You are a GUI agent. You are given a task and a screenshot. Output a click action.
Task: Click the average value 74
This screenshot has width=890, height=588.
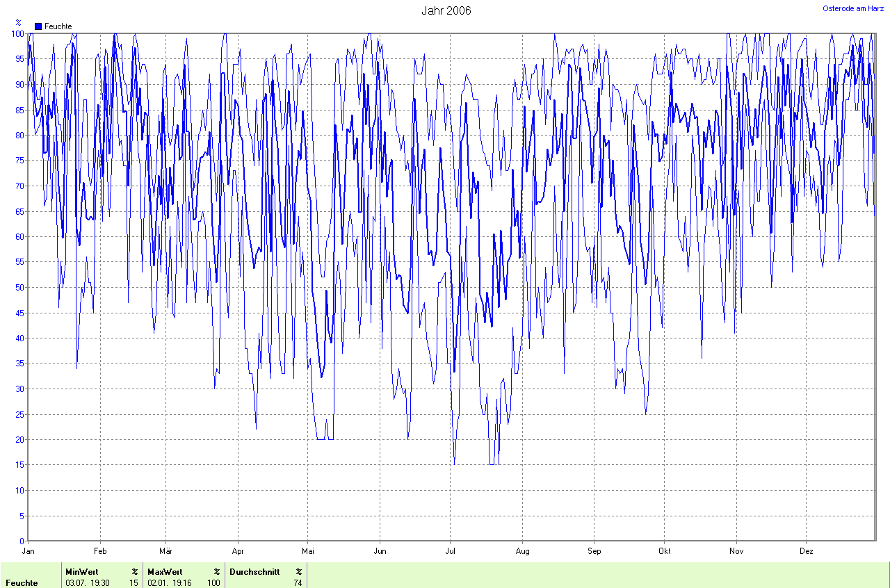click(x=298, y=583)
